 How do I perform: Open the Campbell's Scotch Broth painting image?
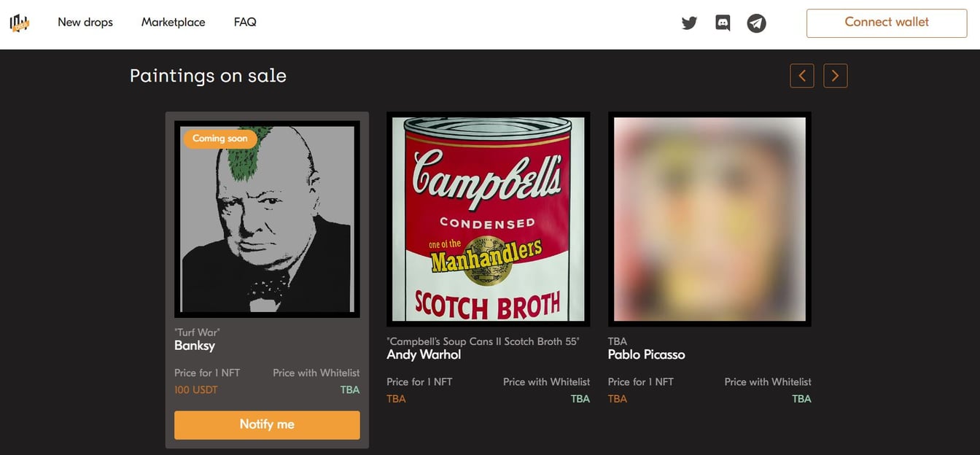[x=488, y=219]
